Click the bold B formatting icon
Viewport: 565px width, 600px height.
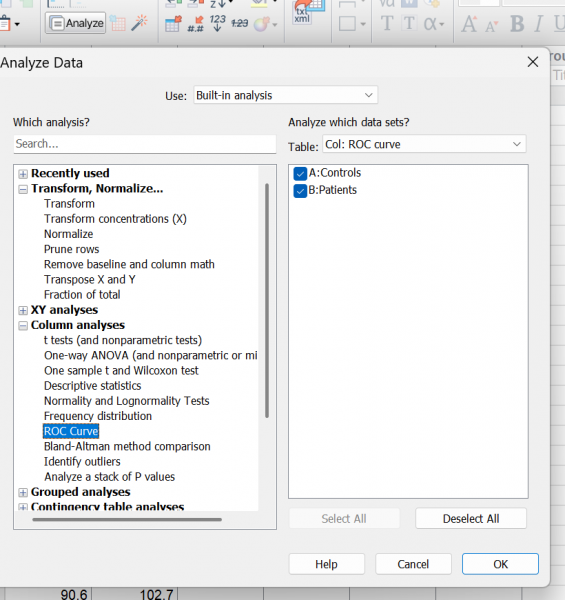517,24
